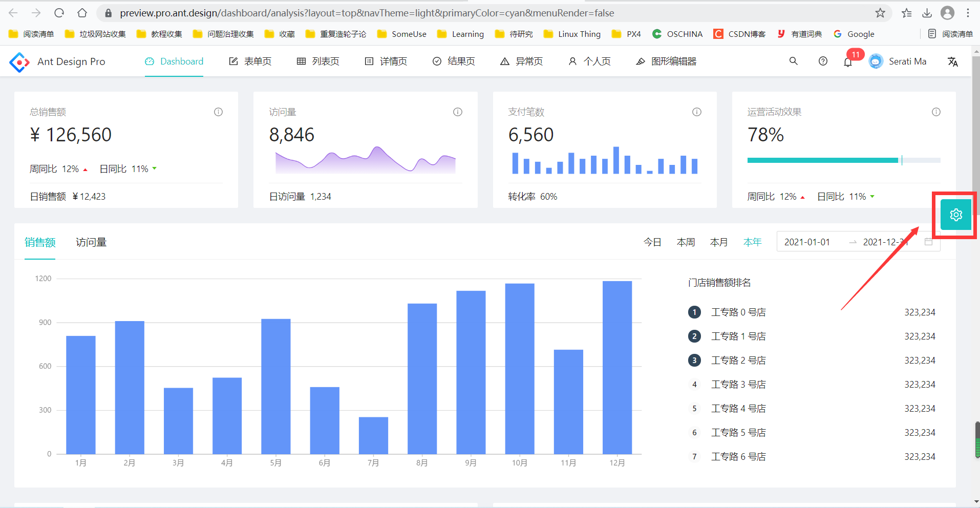Image resolution: width=980 pixels, height=508 pixels.
Task: Navigate to the 表单页 menu item
Action: [250, 61]
